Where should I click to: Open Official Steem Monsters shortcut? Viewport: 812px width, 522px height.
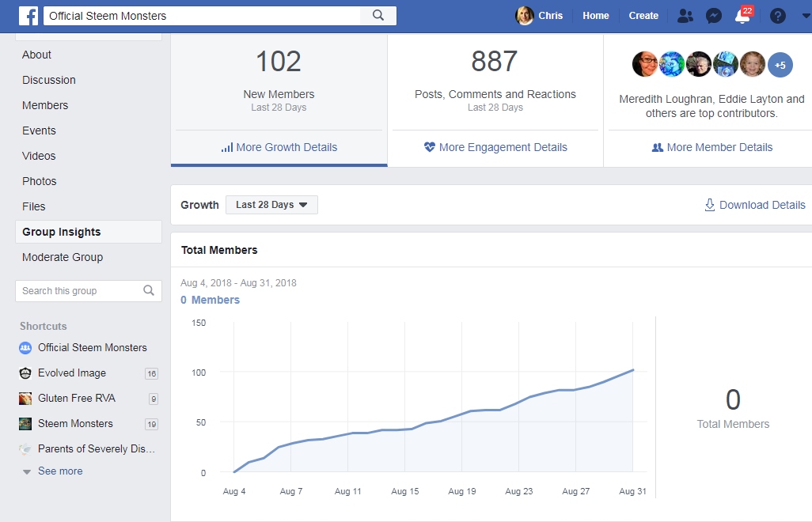click(x=92, y=348)
